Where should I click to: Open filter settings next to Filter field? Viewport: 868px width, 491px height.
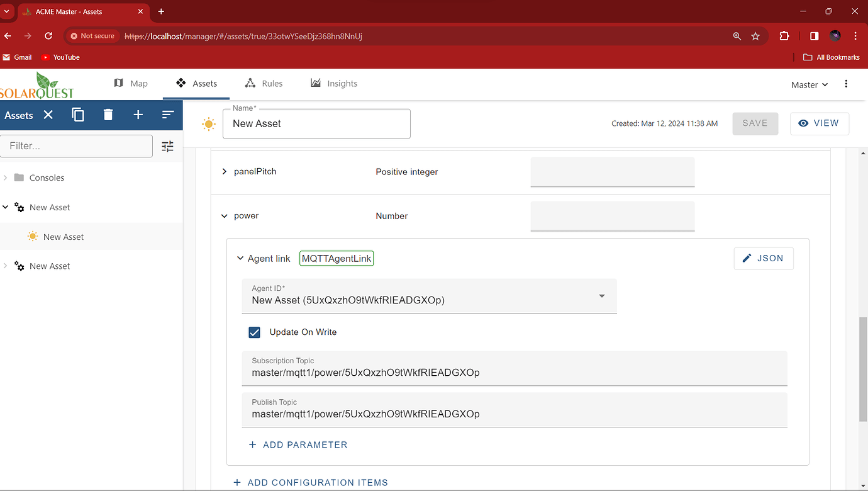pyautogui.click(x=167, y=145)
